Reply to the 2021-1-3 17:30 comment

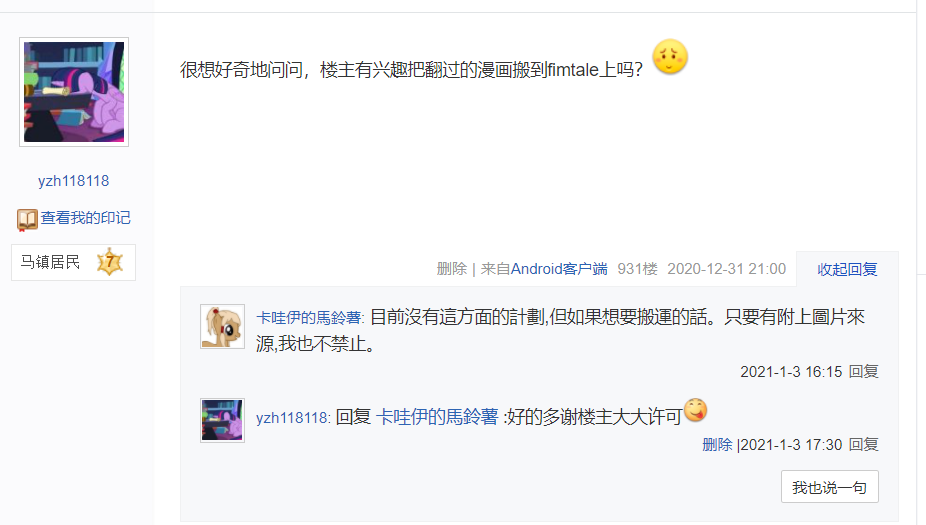[863, 445]
